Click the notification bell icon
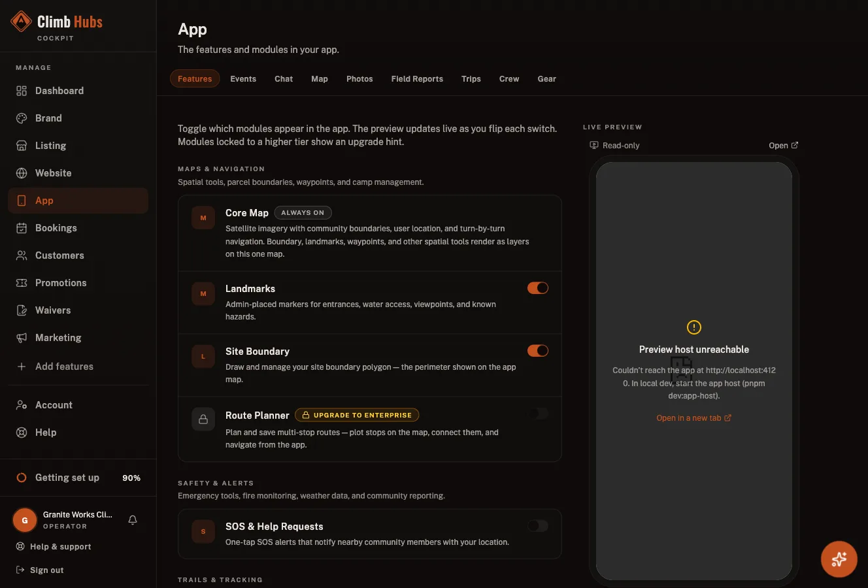868x588 pixels. point(133,520)
